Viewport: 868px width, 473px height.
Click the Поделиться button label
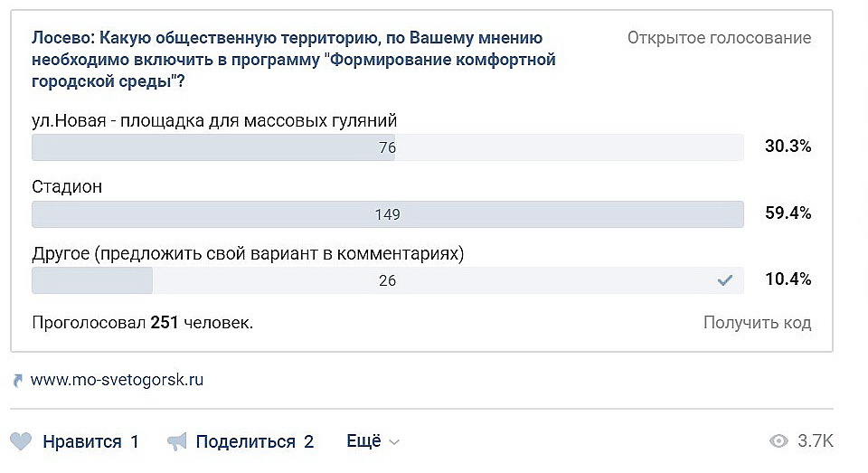(246, 441)
